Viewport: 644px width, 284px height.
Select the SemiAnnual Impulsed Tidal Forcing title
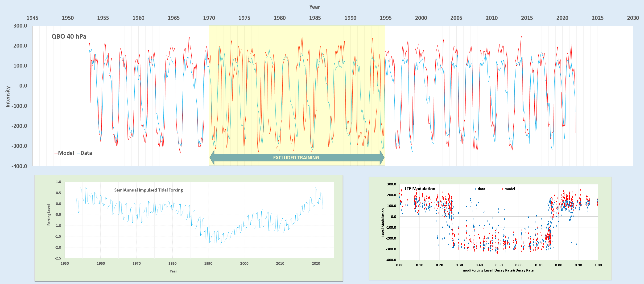pos(149,190)
